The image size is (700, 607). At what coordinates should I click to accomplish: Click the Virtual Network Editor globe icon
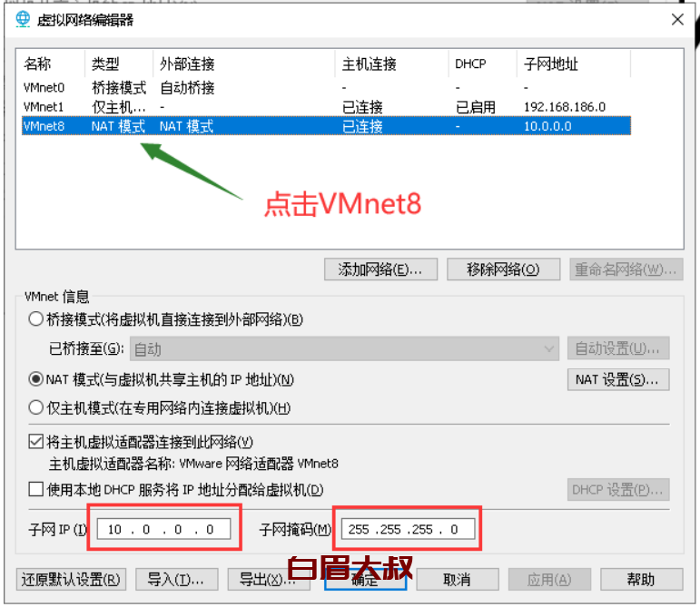point(23,20)
